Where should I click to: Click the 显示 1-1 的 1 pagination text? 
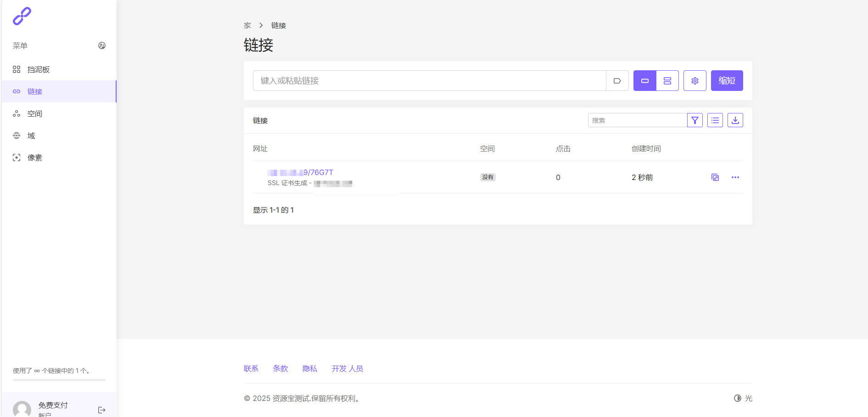pyautogui.click(x=274, y=210)
